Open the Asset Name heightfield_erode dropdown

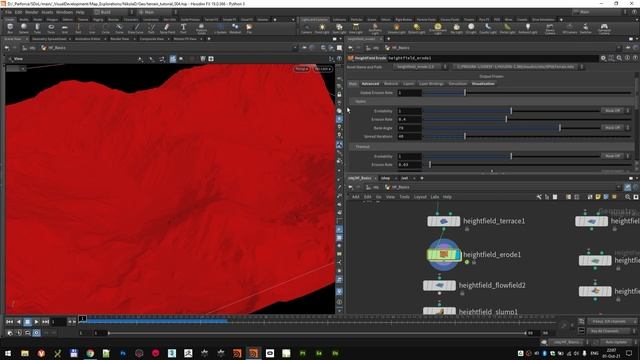421,67
